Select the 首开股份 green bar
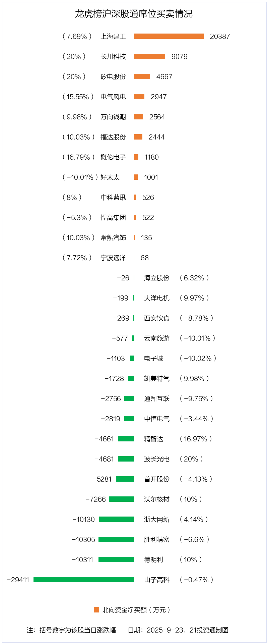This screenshot has width=268, height=644. (x=125, y=479)
